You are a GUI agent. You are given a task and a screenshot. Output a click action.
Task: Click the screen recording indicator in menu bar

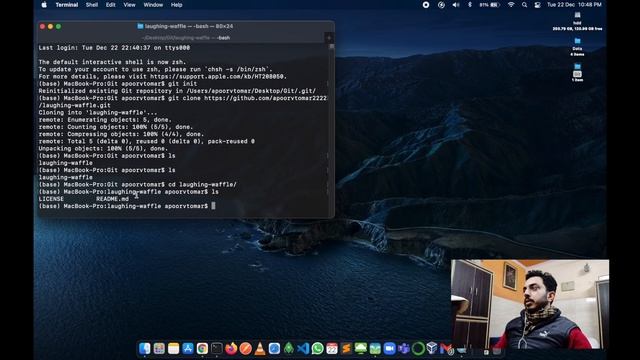pos(426,5)
